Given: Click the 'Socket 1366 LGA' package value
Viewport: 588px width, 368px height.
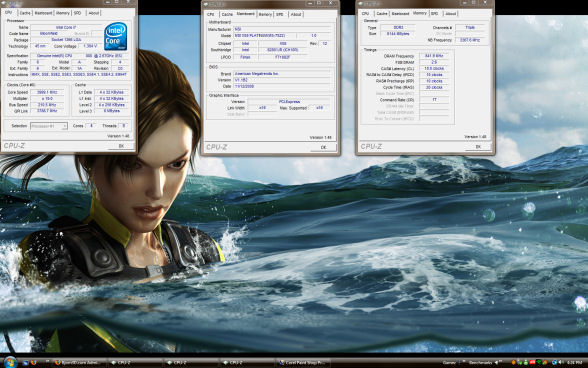Looking at the screenshot, I should [x=66, y=40].
